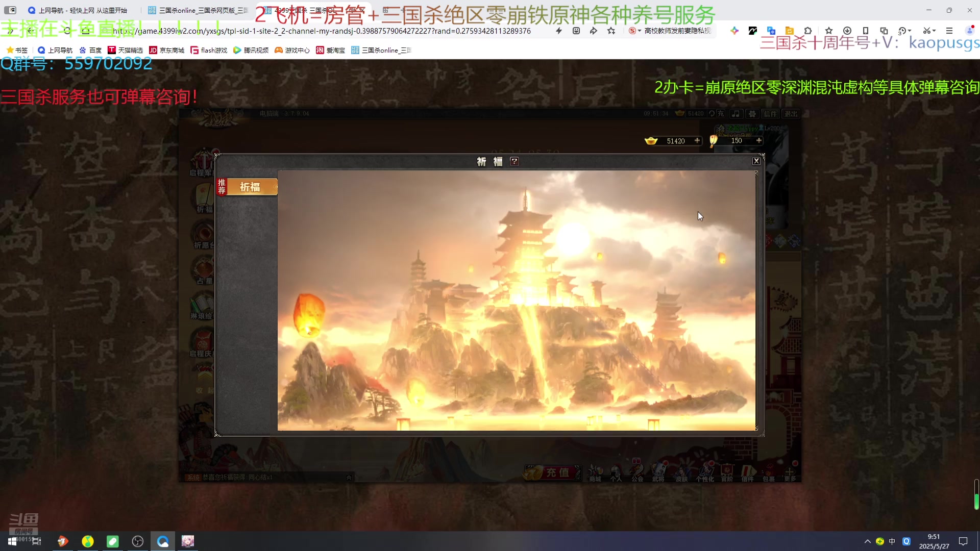Open the puzzle-piece extensions icon

(808, 31)
